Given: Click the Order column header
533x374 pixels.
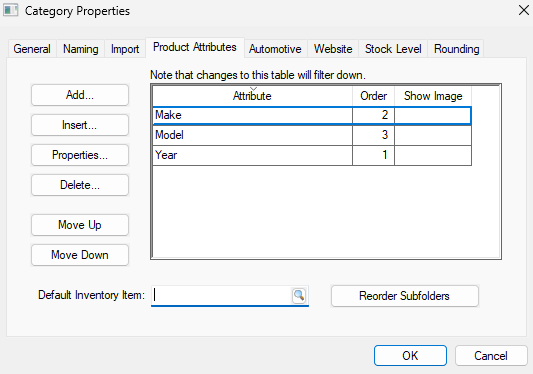Looking at the screenshot, I should [374, 96].
